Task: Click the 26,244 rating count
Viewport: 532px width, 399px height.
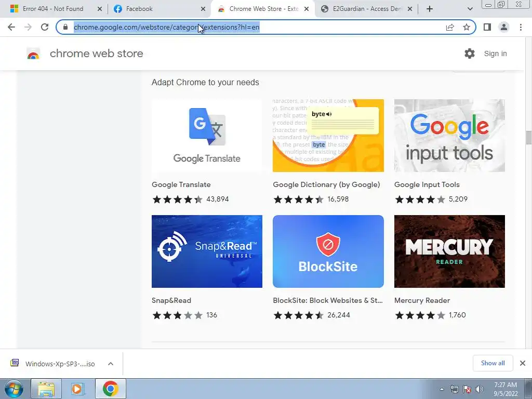Action: 339,315
